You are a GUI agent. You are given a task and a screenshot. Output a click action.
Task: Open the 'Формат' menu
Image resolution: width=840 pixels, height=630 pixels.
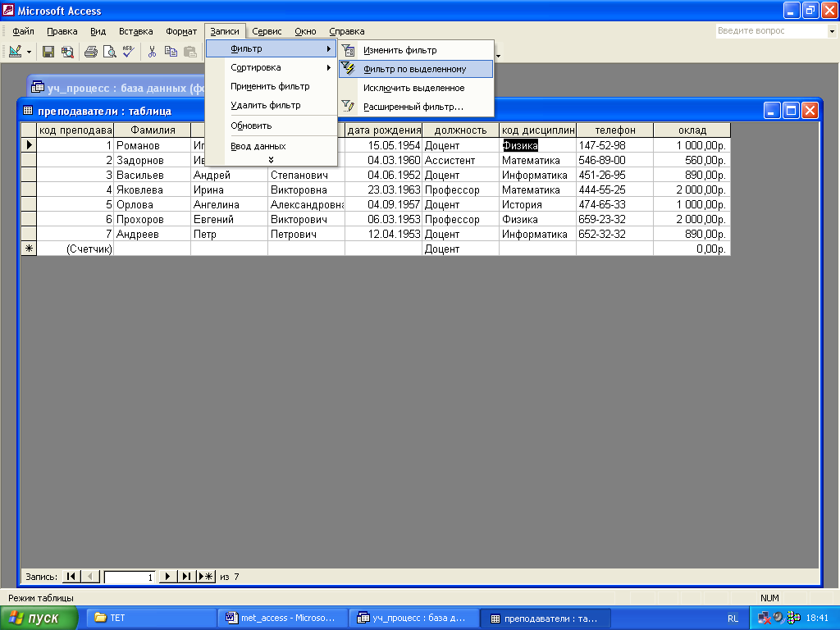pos(181,31)
